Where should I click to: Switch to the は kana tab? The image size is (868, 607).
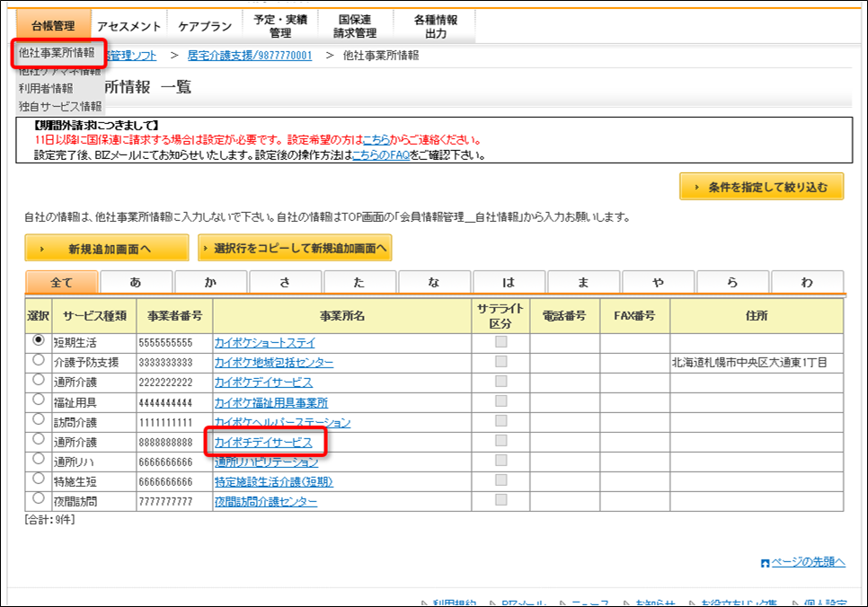pos(509,282)
